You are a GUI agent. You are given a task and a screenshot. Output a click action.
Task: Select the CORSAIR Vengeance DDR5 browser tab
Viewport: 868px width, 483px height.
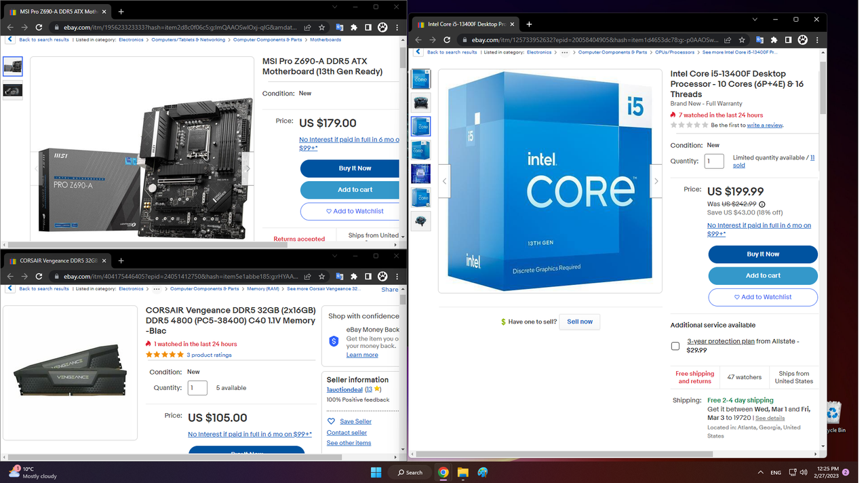click(x=57, y=260)
